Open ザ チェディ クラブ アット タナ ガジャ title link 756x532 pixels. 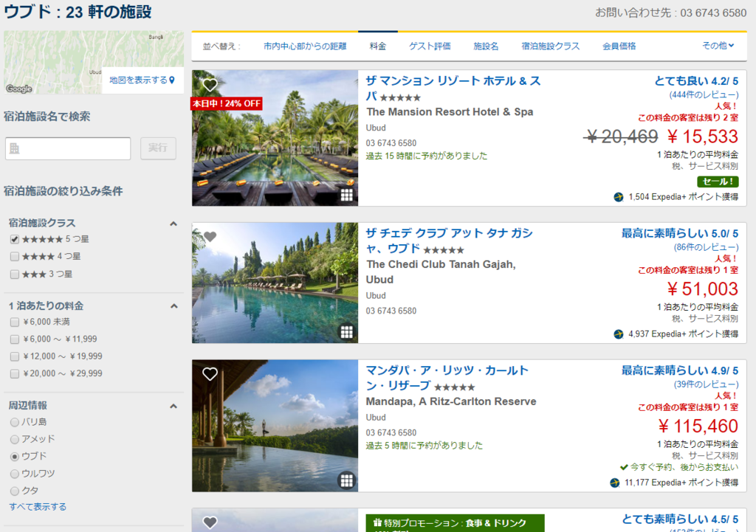click(x=450, y=241)
